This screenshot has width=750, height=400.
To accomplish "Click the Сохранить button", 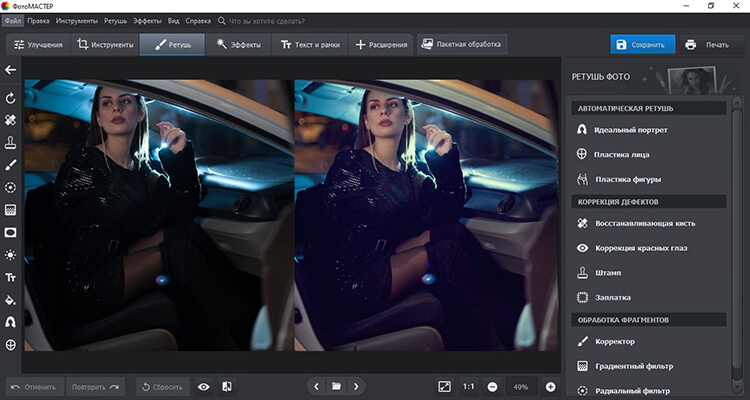I will click(x=641, y=45).
